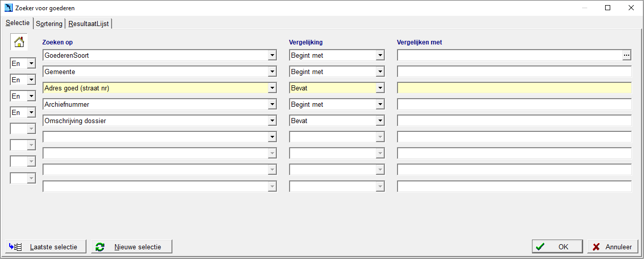This screenshot has height=259, width=644.
Task: Expand the Gemeente dropdown arrow
Action: click(272, 72)
